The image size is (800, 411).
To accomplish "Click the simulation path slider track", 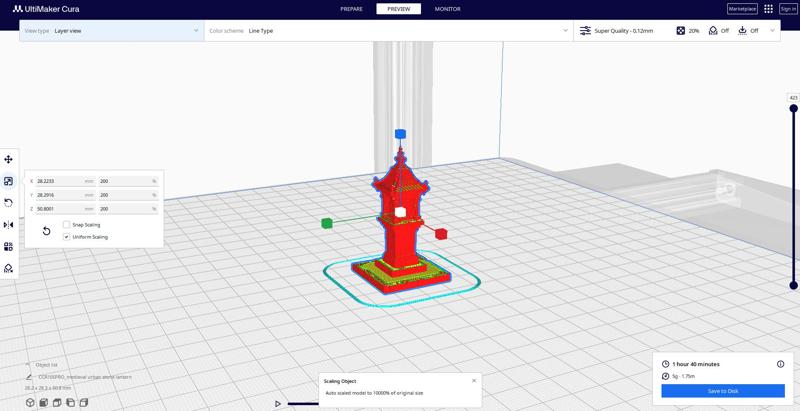I will pyautogui.click(x=303, y=404).
